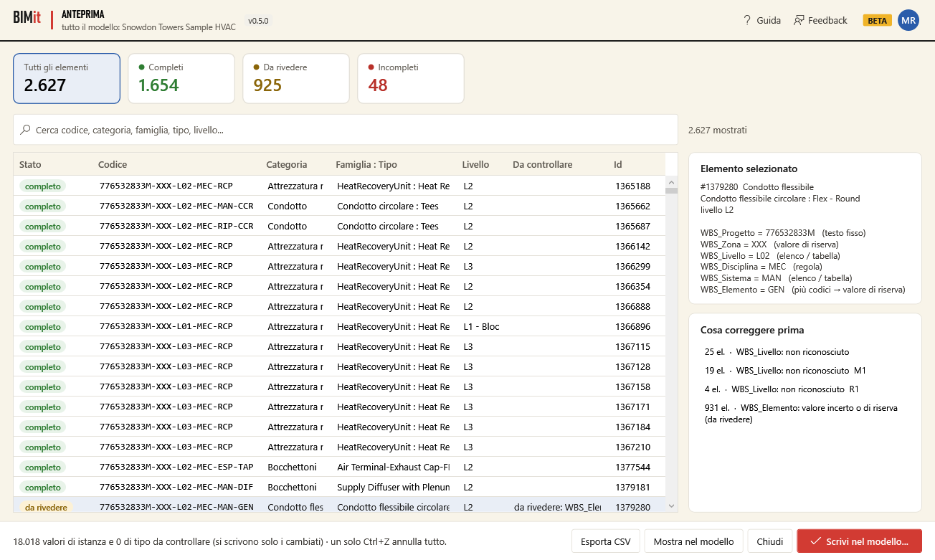Focus the search field 'Cerca codice, categoria...'
The width and height of the screenshot is (935, 560).
pyautogui.click(x=346, y=130)
